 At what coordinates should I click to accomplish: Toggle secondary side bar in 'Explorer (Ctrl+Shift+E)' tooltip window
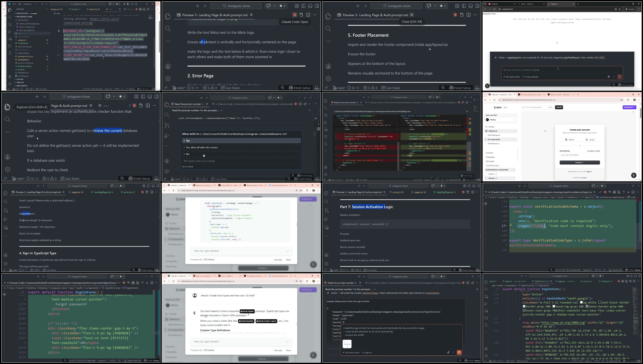(x=156, y=97)
